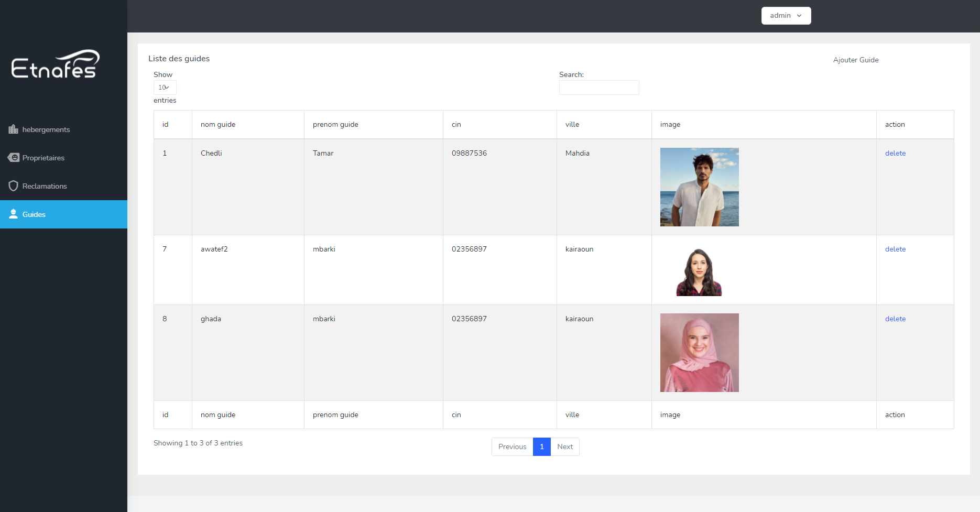Screen dimensions: 980x512
Task: Open the admin user dropdown
Action: point(786,16)
